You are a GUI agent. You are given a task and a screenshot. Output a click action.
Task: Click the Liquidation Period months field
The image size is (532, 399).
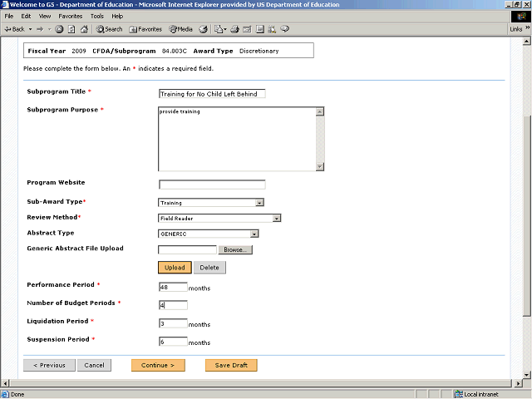tap(173, 323)
